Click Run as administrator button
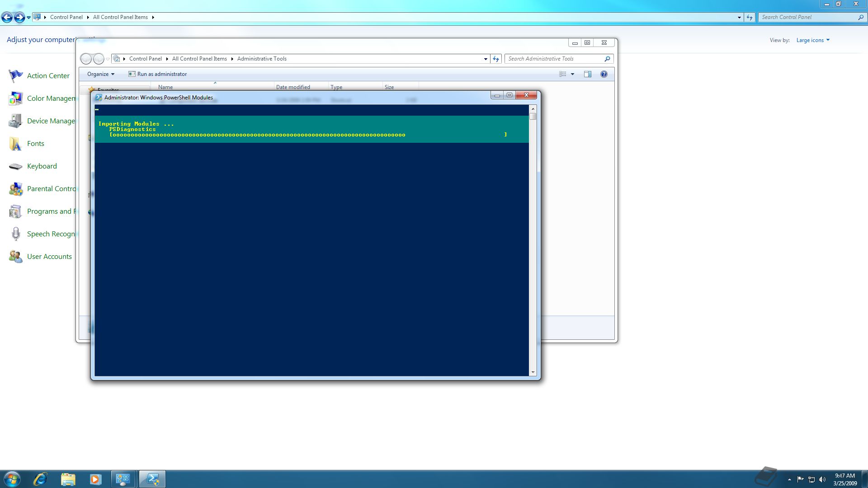The width and height of the screenshot is (868, 488). tap(157, 74)
